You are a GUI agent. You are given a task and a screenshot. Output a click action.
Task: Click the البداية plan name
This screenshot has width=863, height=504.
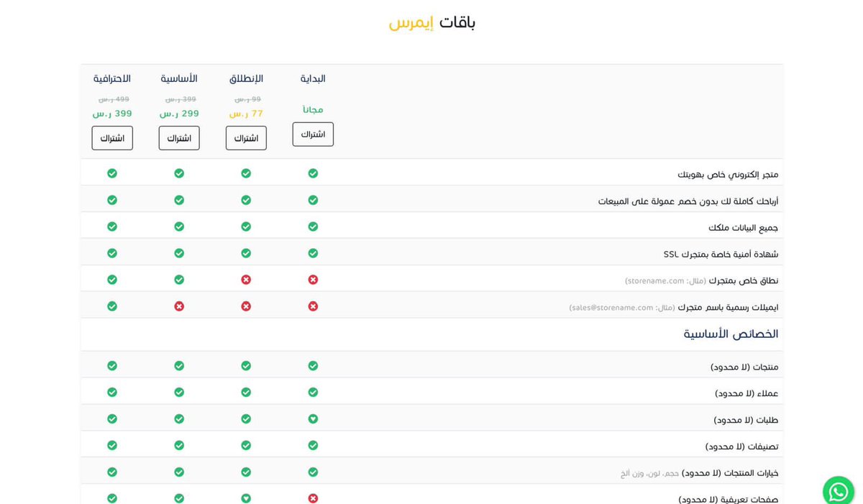pos(313,78)
